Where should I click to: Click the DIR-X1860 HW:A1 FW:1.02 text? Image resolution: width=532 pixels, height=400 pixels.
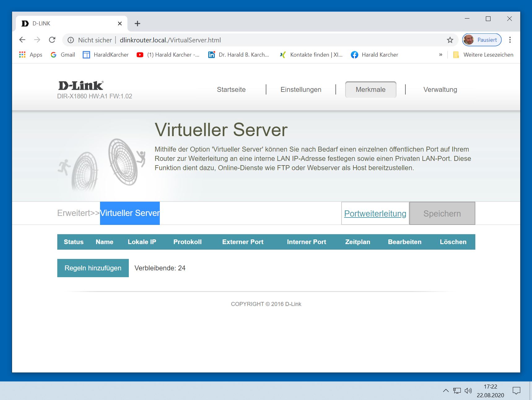pos(95,96)
